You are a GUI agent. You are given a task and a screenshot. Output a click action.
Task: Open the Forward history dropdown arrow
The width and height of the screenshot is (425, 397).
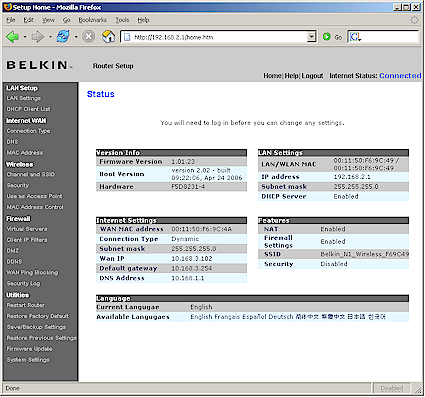(50, 37)
